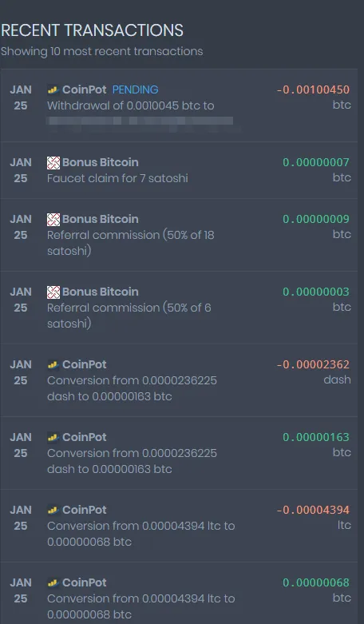Click CoinPot icon on the -0.00004394 ltc row
The image size is (364, 624).
tap(53, 511)
